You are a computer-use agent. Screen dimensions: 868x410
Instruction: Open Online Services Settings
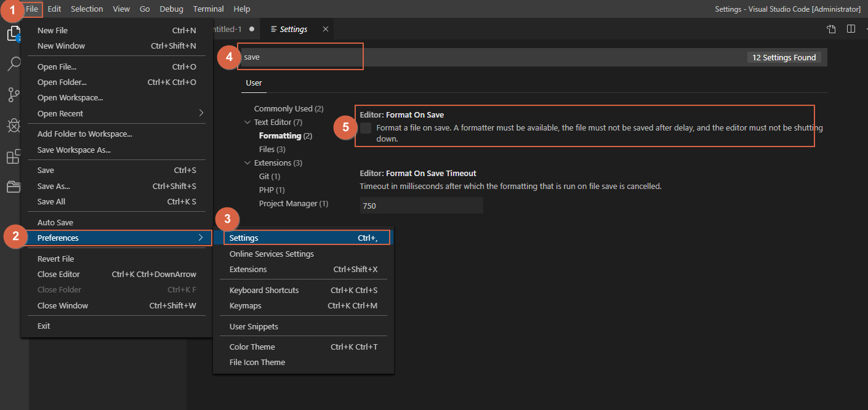[x=303, y=254]
